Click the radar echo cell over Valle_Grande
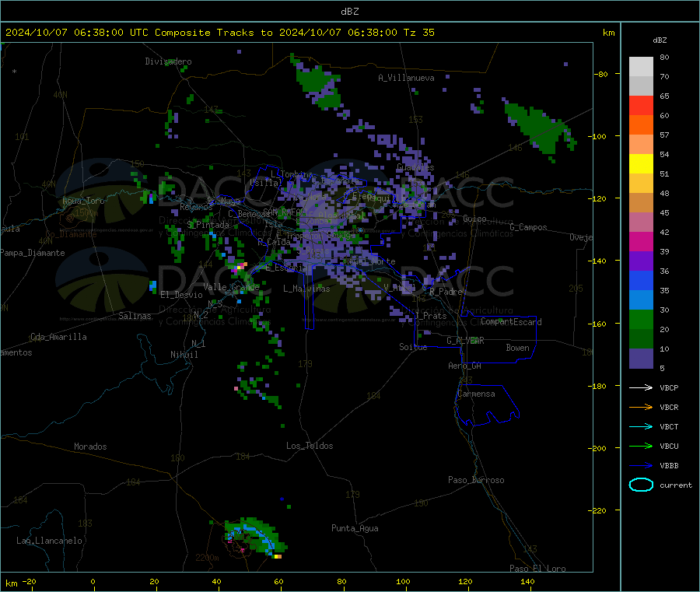This screenshot has height=592, width=700. [239, 267]
